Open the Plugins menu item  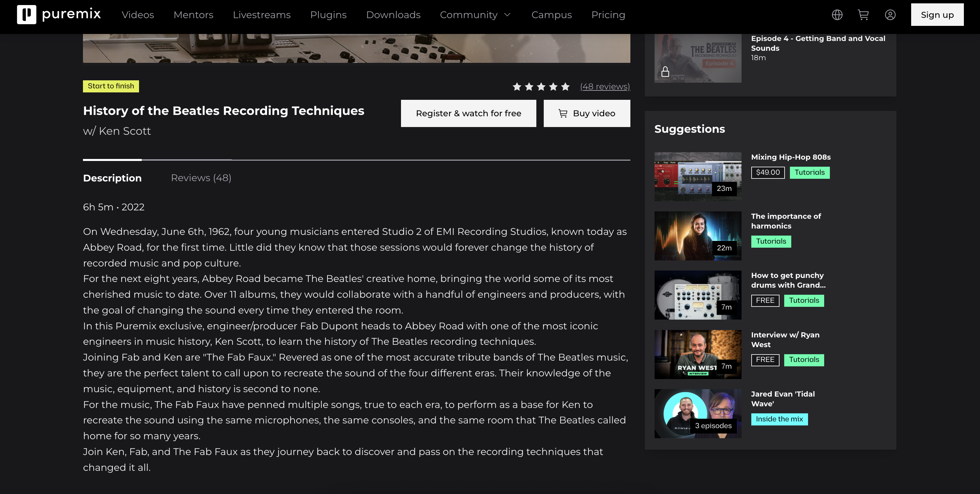[x=328, y=15]
